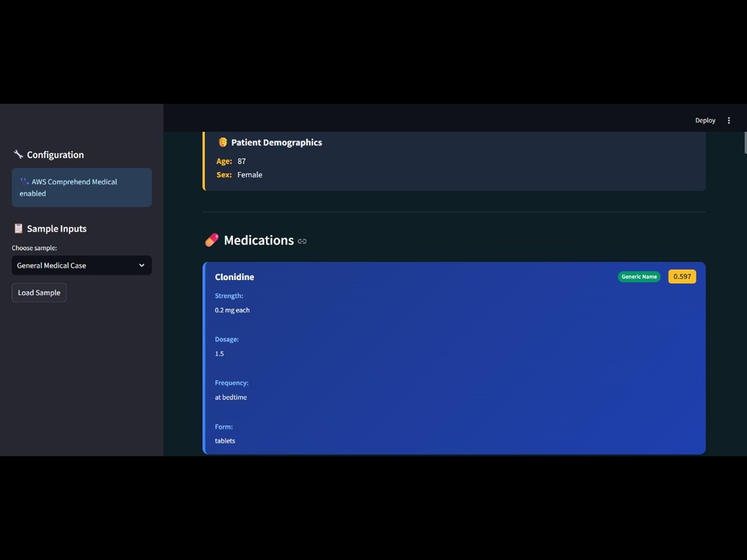Click the 'Form:' field label

click(x=224, y=427)
